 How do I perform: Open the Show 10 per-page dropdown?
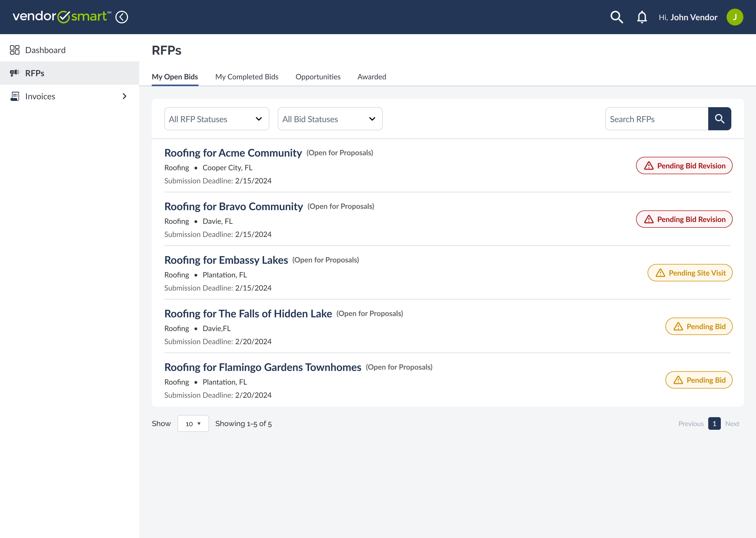[193, 423]
